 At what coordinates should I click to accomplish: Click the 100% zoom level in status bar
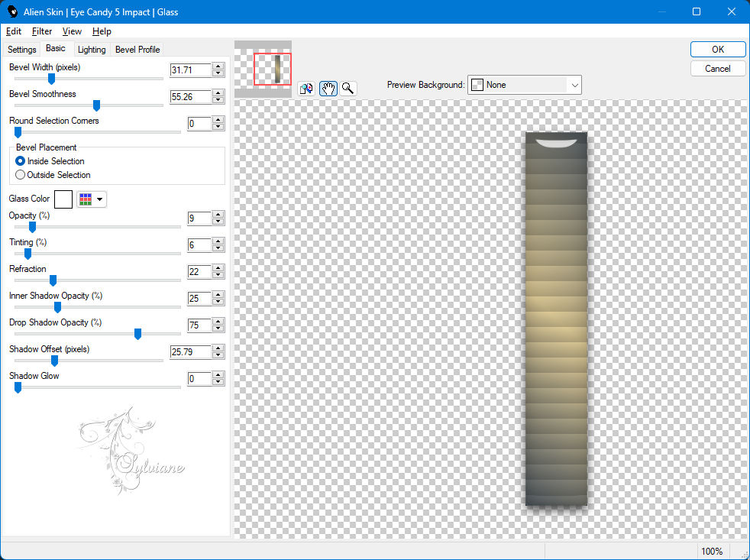712,552
